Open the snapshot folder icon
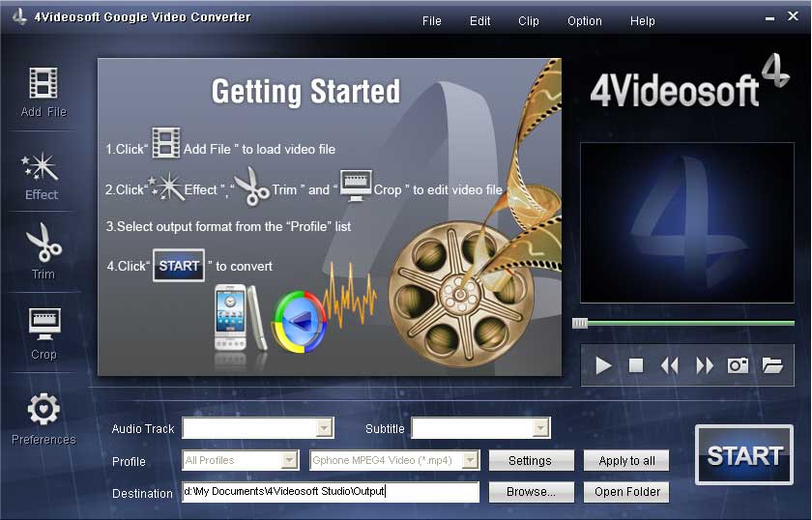The image size is (812, 520). [771, 365]
